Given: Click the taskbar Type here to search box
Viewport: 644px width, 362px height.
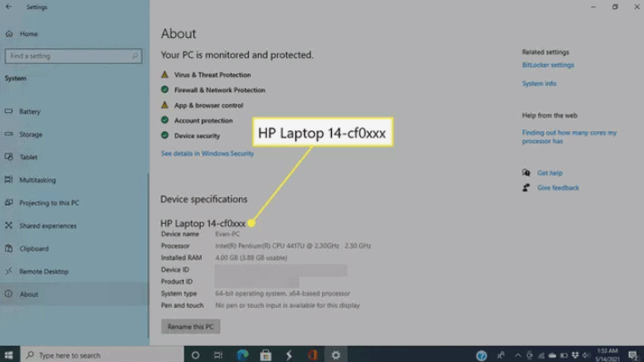Looking at the screenshot, I should pyautogui.click(x=102, y=355).
